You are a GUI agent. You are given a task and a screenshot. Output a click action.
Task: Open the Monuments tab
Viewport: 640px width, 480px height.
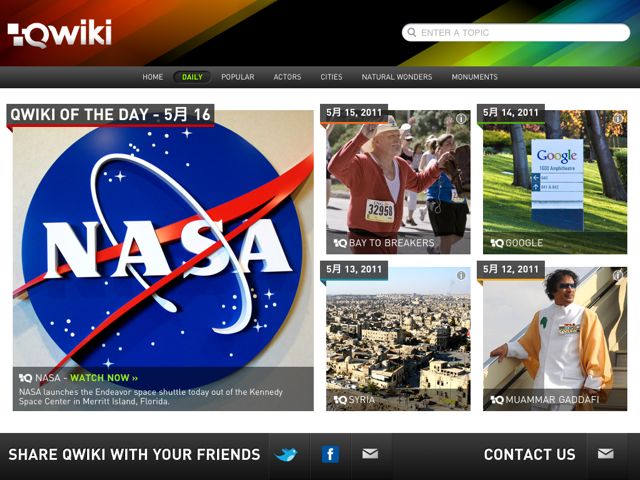click(474, 77)
